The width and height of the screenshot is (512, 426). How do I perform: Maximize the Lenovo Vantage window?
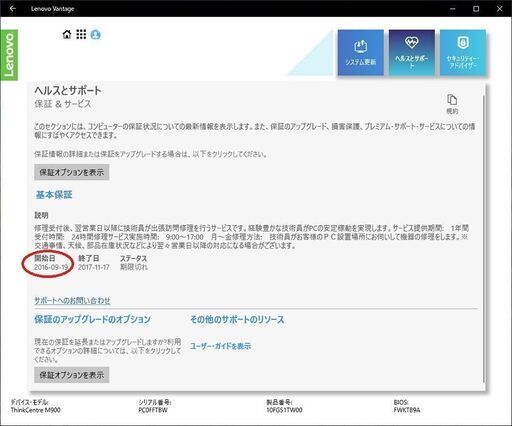pos(476,9)
